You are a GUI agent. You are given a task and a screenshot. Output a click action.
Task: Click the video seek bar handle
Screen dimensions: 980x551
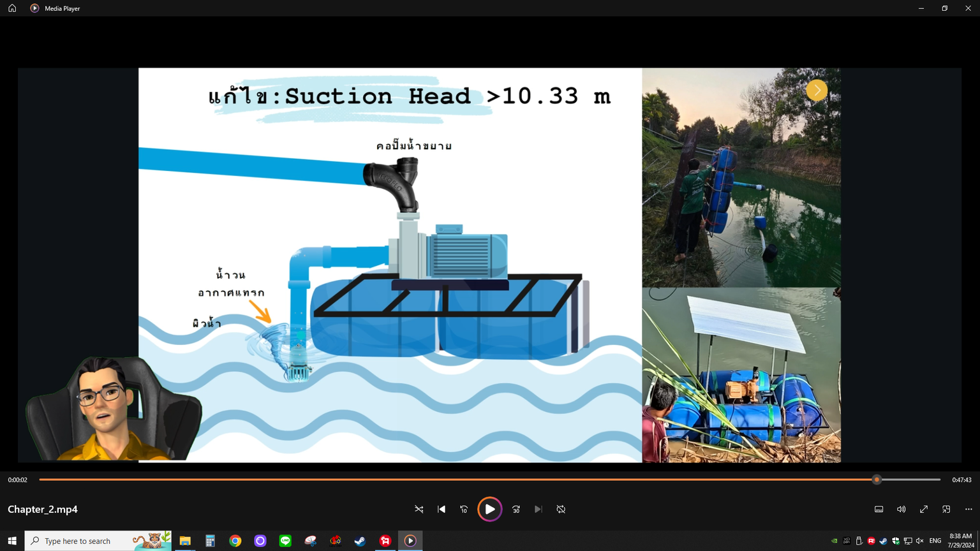pyautogui.click(x=877, y=480)
